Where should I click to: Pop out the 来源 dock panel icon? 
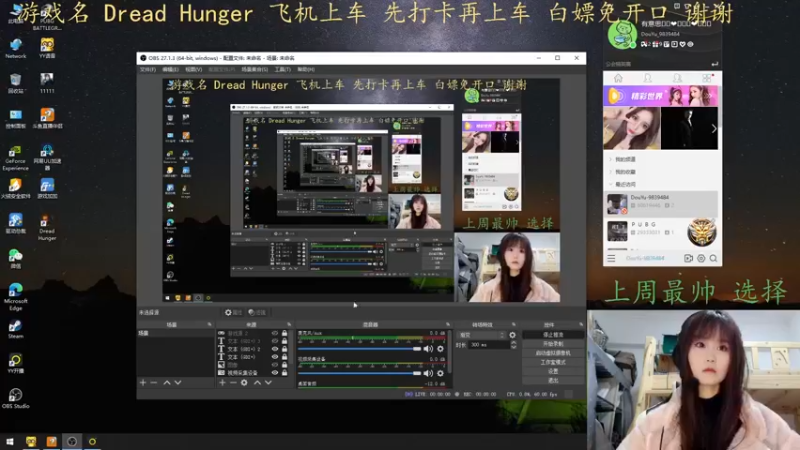coord(289,324)
